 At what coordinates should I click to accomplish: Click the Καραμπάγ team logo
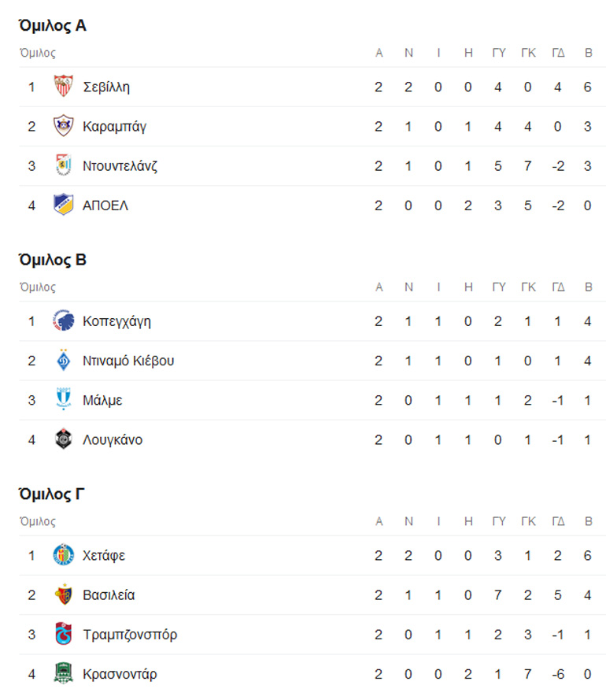63,126
